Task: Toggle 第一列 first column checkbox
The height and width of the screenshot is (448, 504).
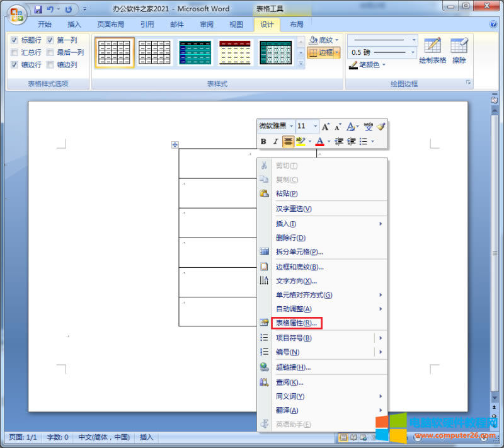Action: pos(50,40)
